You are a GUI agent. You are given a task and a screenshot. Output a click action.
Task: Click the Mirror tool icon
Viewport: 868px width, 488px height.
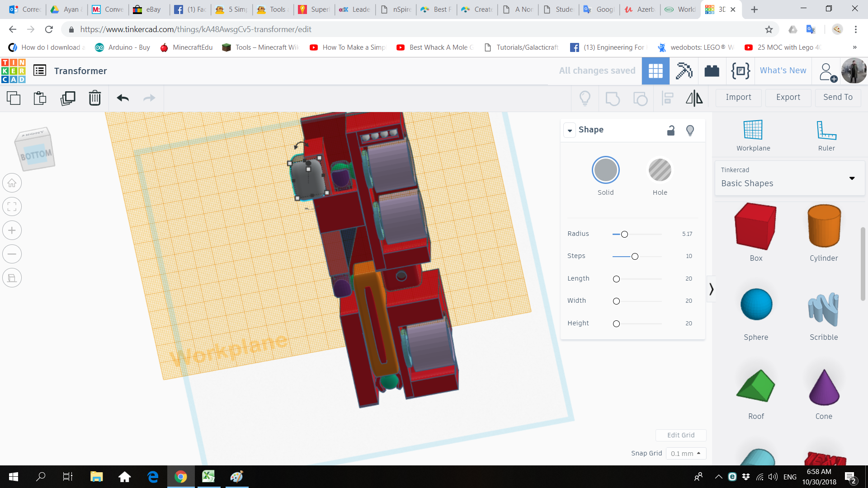point(694,98)
